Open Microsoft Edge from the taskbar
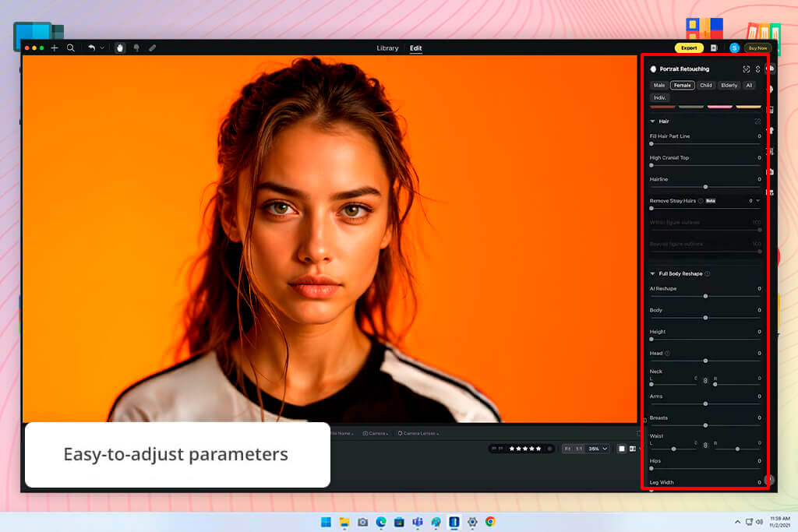The height and width of the screenshot is (532, 798). tap(380, 522)
